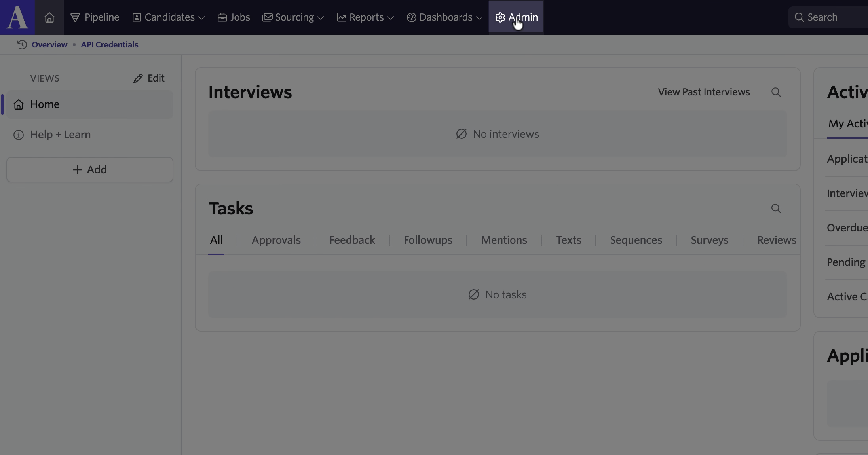Search interviews using magnifier icon
Image resolution: width=868 pixels, height=455 pixels.
776,92
